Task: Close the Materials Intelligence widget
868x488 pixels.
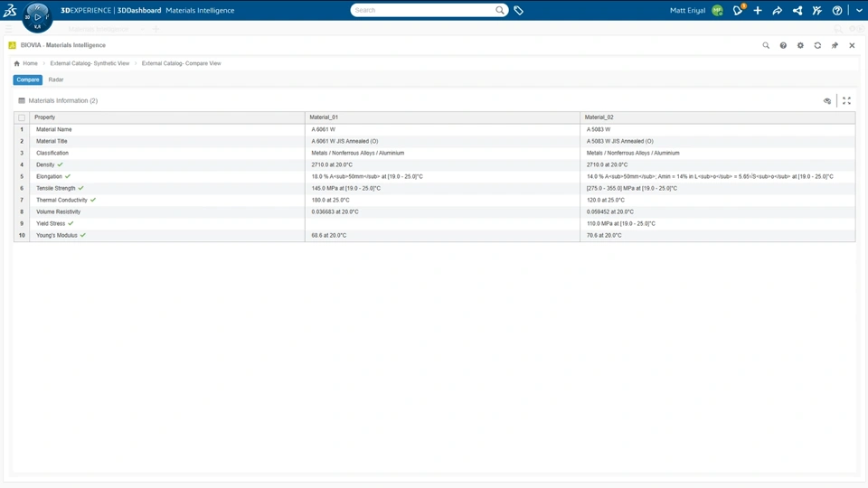Action: coord(852,45)
